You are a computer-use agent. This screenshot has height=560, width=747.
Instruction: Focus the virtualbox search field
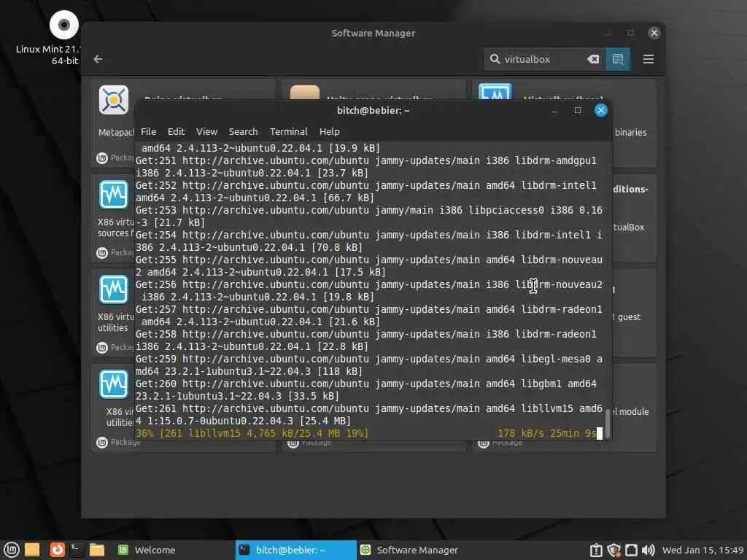pyautogui.click(x=544, y=59)
